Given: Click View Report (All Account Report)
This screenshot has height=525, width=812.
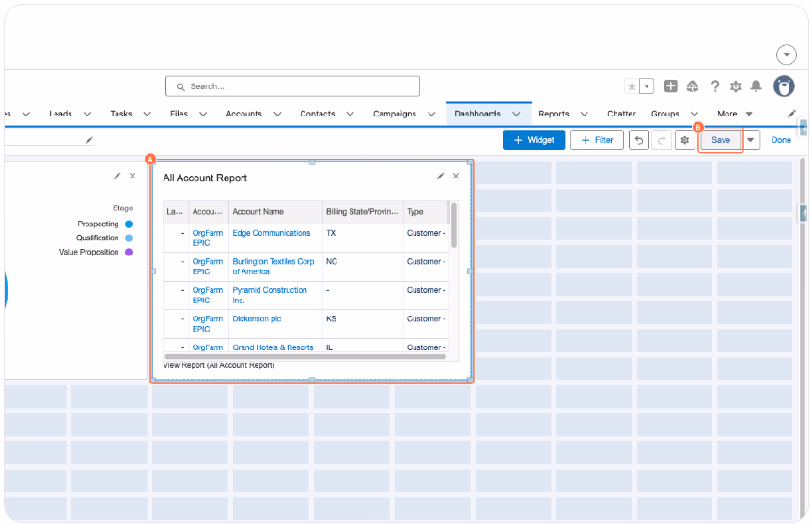Looking at the screenshot, I should click(x=219, y=365).
